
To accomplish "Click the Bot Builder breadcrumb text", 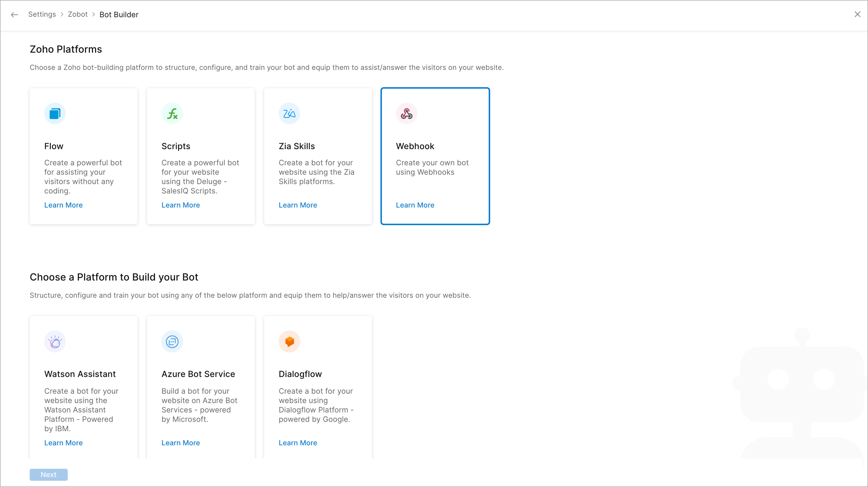I will 119,15.
